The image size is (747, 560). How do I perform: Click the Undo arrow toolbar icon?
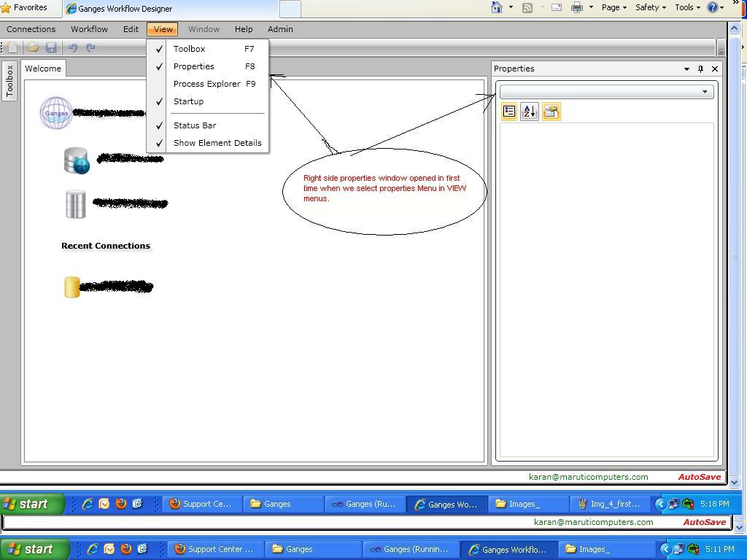72,47
